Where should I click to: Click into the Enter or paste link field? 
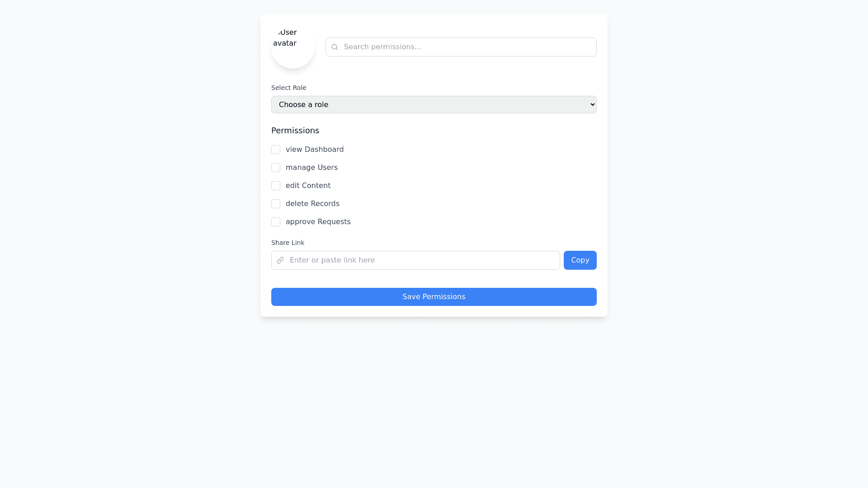pos(420,260)
